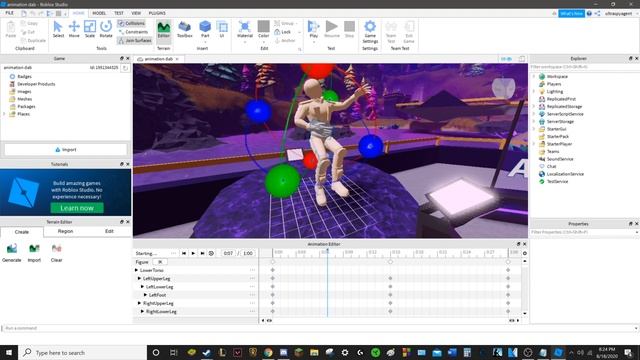Open the Edit tab in Terrain Editor
This screenshot has width=640, height=360.
[x=109, y=231]
